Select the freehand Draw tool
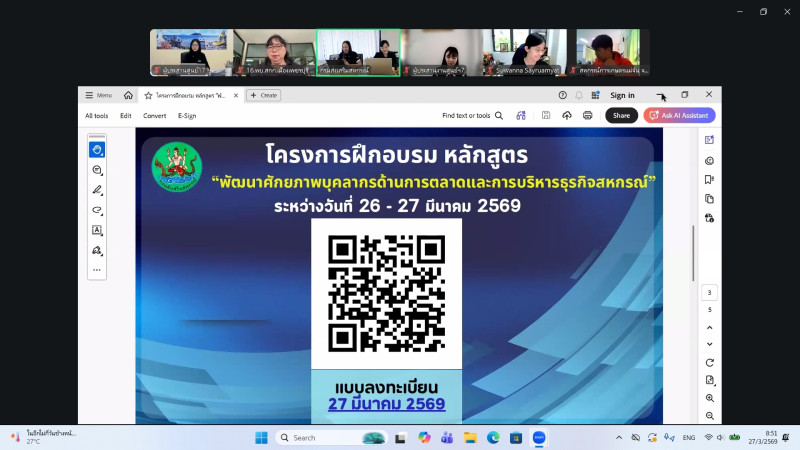Viewport: 800px width, 450px height. pos(97,210)
